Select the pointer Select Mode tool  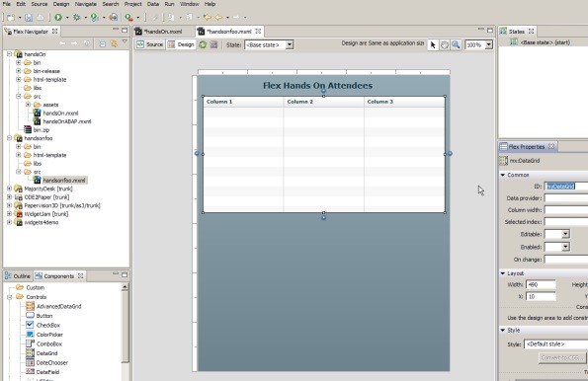tap(433, 45)
